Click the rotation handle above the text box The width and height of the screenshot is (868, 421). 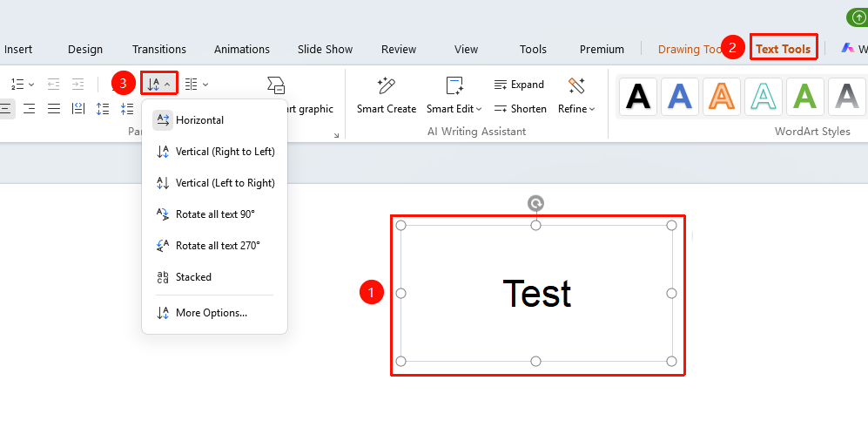(x=535, y=204)
